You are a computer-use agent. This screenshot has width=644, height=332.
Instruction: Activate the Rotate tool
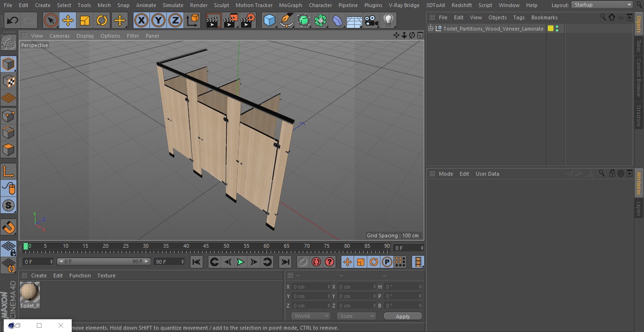click(102, 21)
